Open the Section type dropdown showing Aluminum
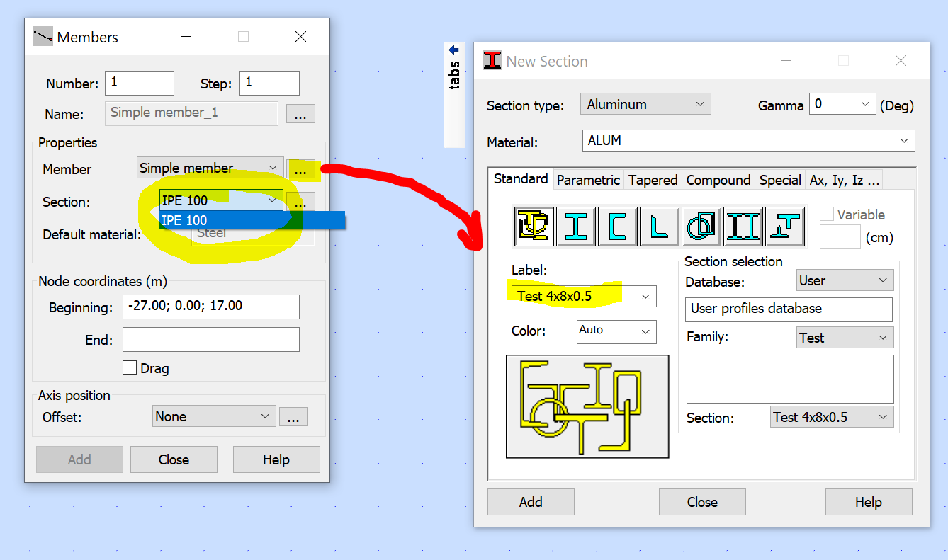 click(645, 103)
